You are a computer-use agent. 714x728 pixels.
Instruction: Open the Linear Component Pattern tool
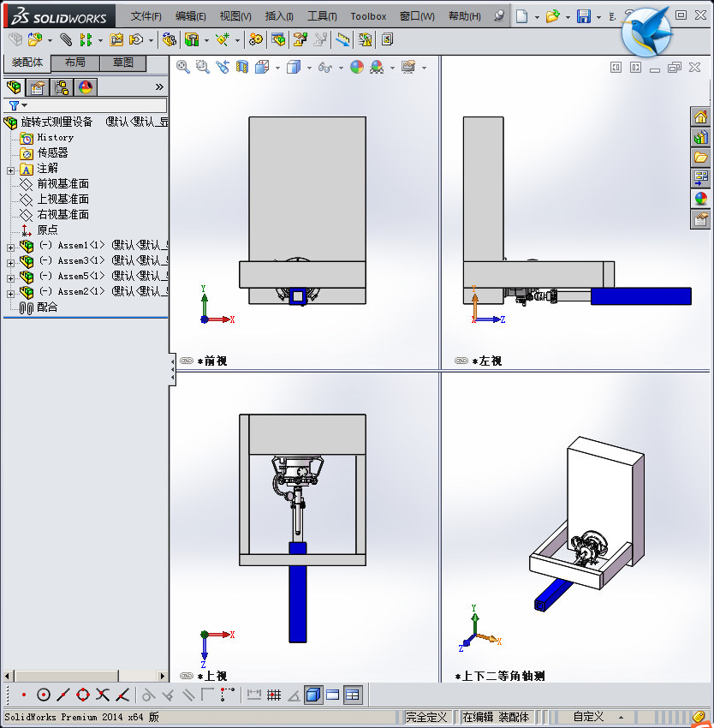[x=86, y=40]
